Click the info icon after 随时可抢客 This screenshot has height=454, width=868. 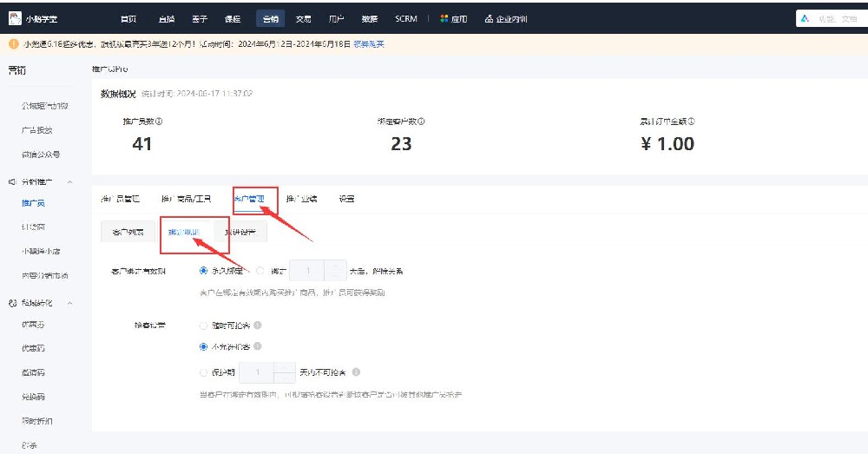(x=258, y=325)
